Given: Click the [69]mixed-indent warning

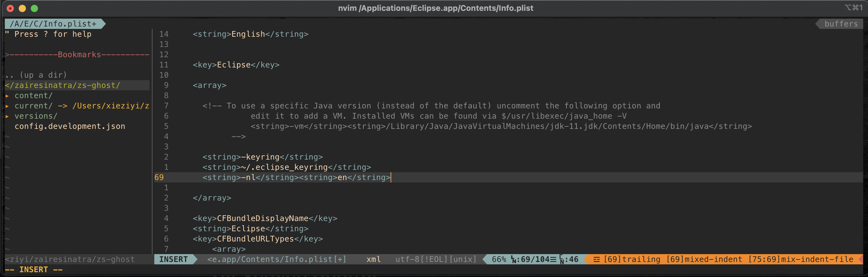Looking at the screenshot, I should coord(704,259).
